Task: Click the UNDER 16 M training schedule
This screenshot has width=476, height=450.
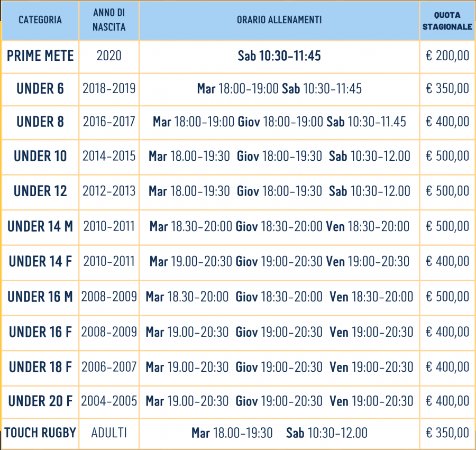Action: tap(279, 297)
